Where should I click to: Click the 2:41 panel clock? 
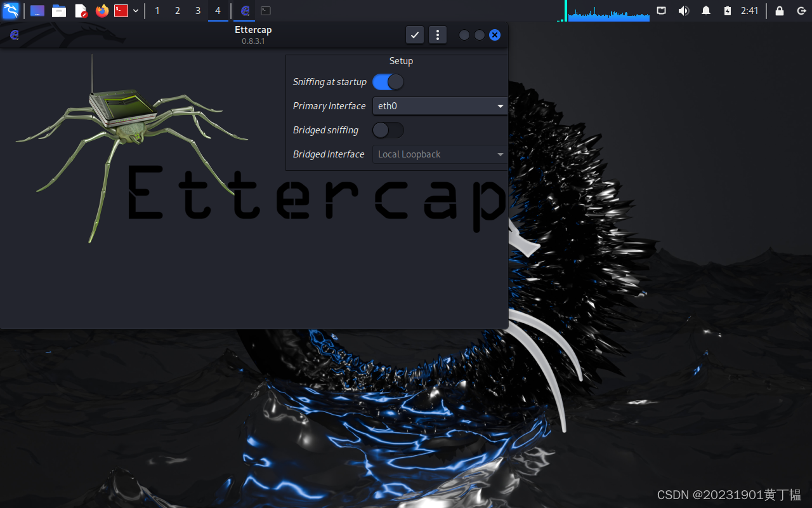point(749,11)
